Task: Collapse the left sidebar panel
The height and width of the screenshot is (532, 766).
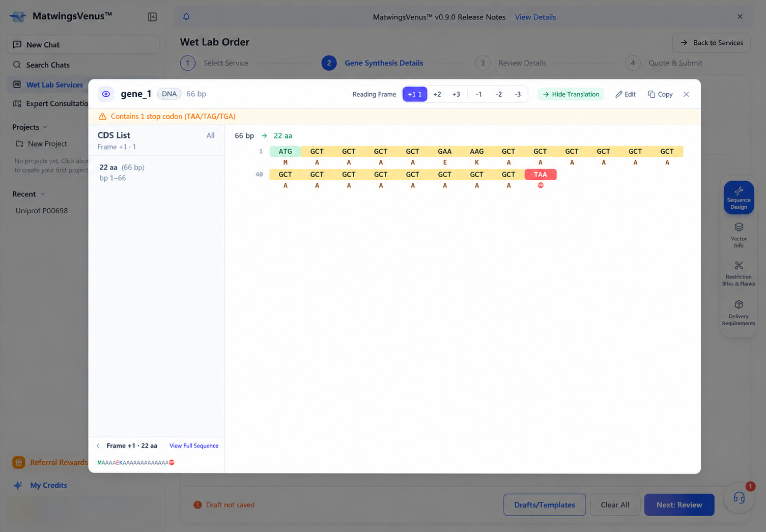Action: (152, 17)
